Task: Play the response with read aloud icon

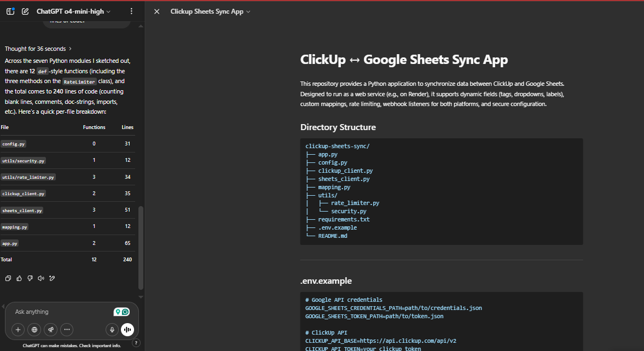Action: (41, 278)
